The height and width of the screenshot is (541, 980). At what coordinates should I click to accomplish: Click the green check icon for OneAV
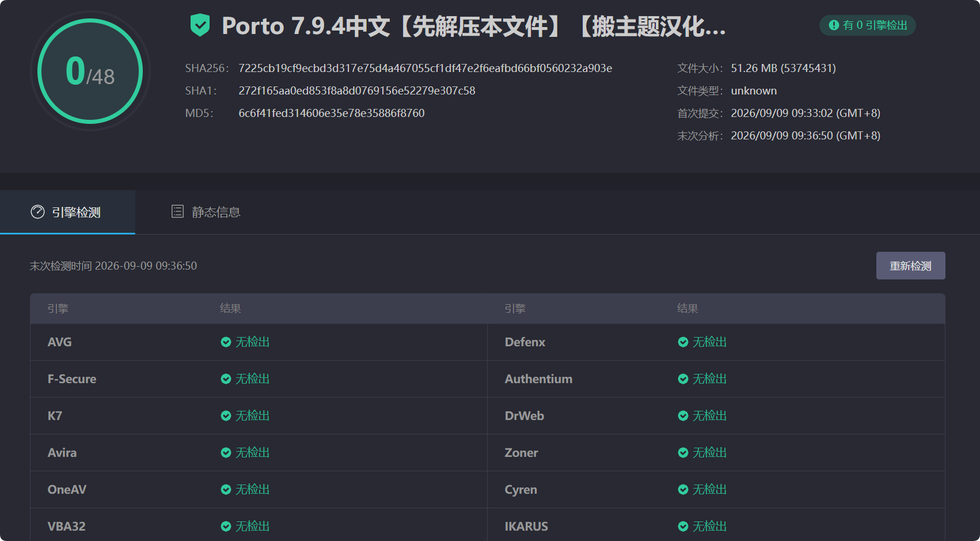(x=226, y=490)
